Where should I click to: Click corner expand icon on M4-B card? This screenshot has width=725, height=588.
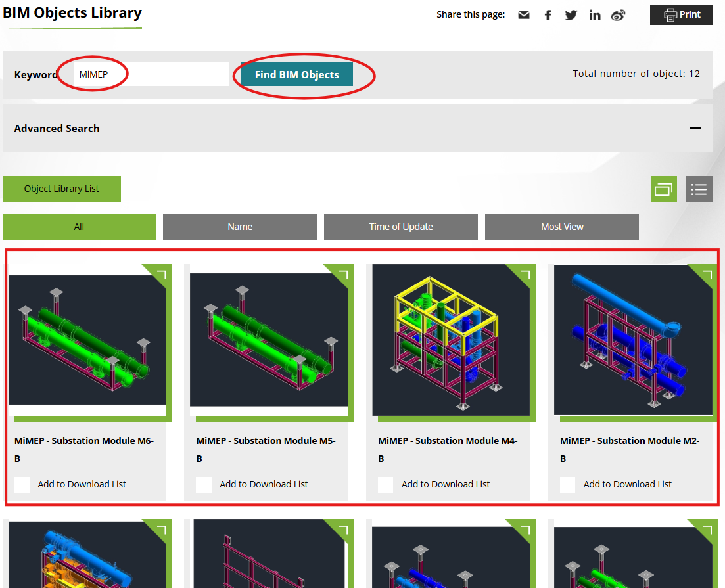(525, 275)
